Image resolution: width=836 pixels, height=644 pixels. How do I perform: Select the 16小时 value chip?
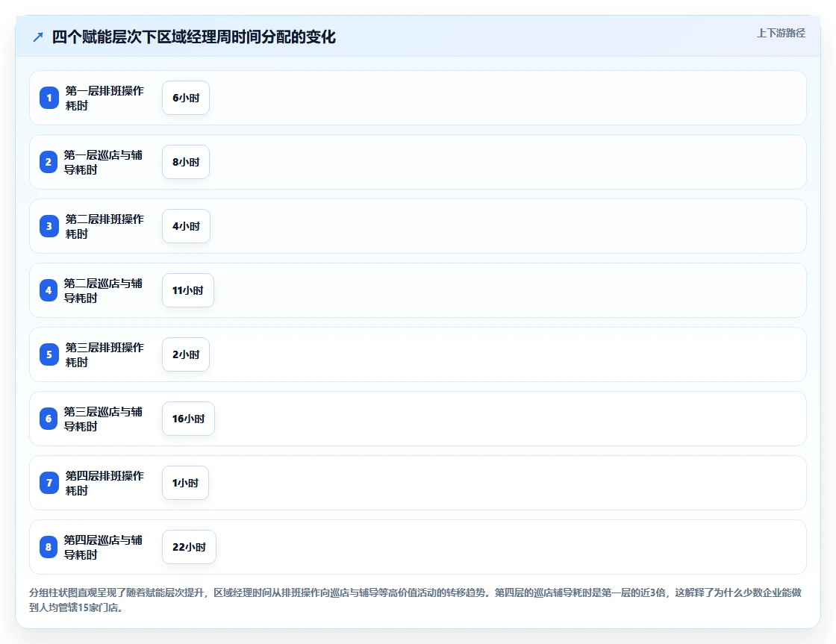click(188, 419)
